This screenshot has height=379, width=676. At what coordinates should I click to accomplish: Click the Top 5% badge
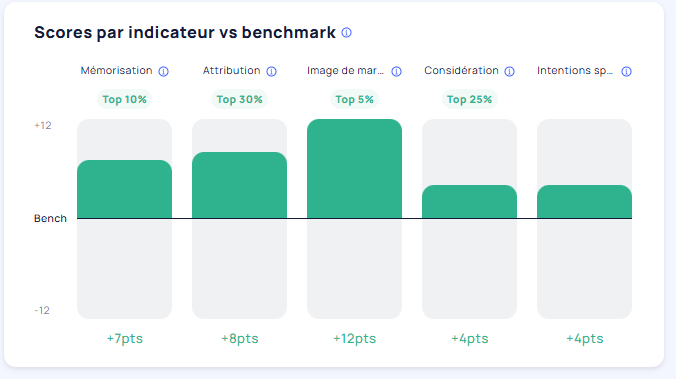(354, 100)
